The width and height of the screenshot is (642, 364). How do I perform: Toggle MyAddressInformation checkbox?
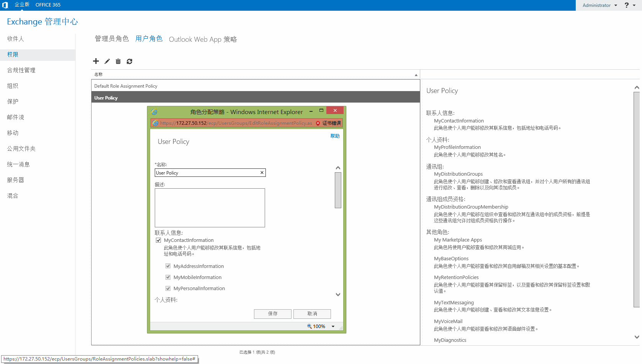[168, 266]
